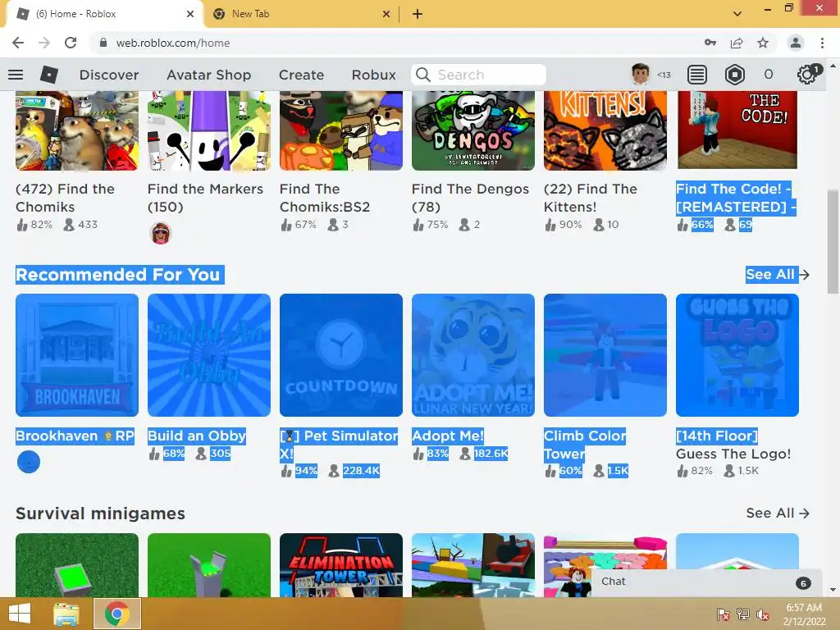This screenshot has width=840, height=630.
Task: Click the Roblox logo home icon
Action: [48, 75]
